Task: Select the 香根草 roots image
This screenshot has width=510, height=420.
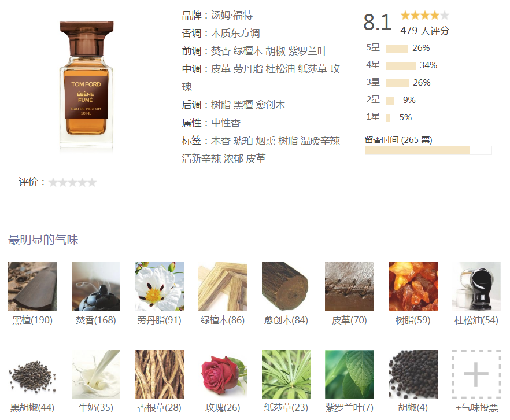Action: [x=160, y=374]
